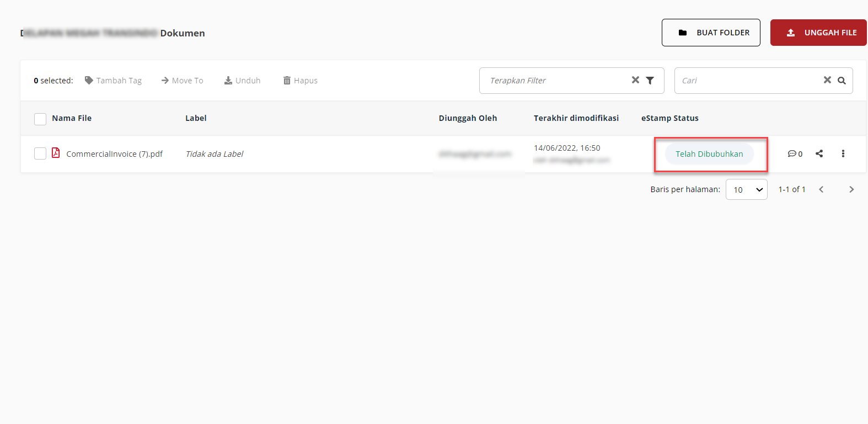
Task: Click the 1-1 of 1 pagination text
Action: coord(792,189)
